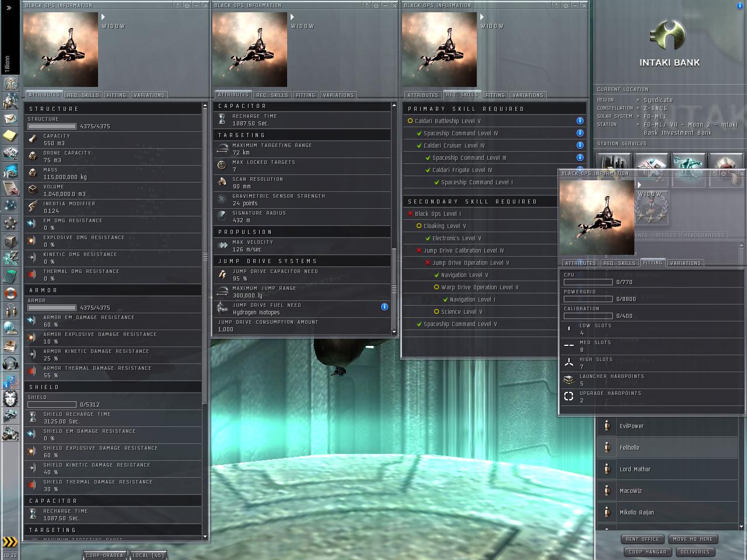
Task: Click the info icon beside Caldari Battleship Level V
Action: (x=580, y=121)
